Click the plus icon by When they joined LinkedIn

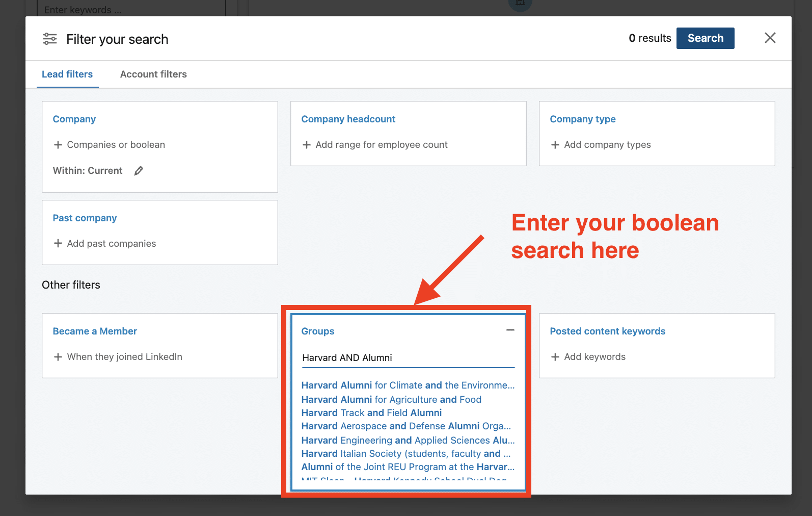[x=58, y=357]
